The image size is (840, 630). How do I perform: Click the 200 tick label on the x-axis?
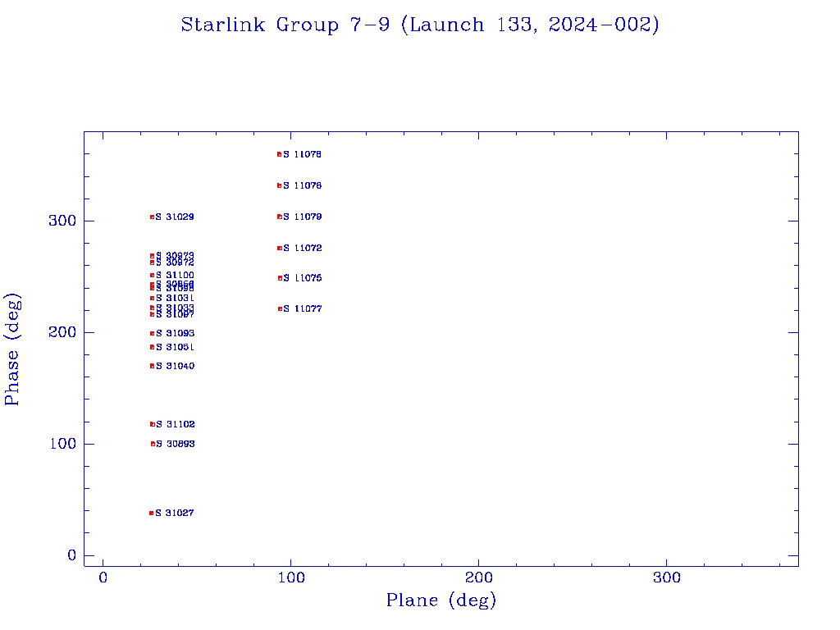tap(478, 578)
